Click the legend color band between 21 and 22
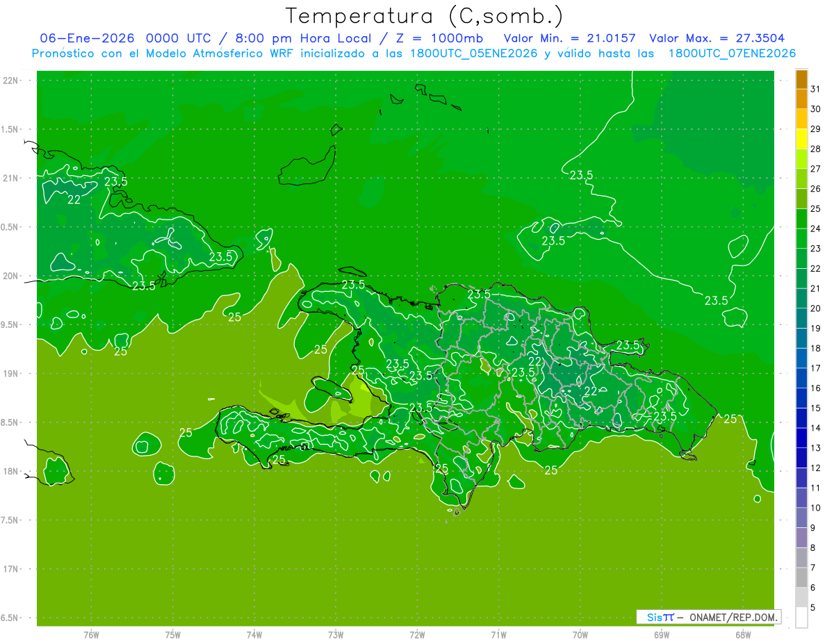The height and width of the screenshot is (644, 834). [801, 278]
